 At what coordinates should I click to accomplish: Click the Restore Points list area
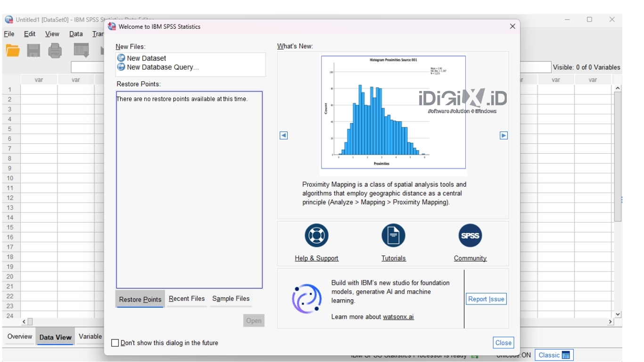(189, 189)
